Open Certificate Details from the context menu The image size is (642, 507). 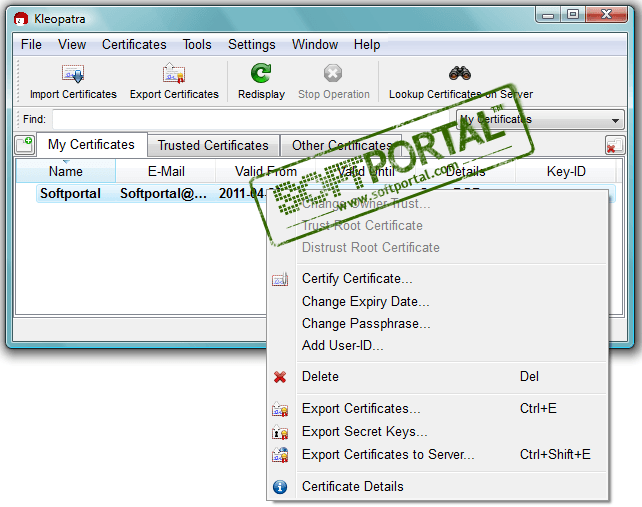437,486
